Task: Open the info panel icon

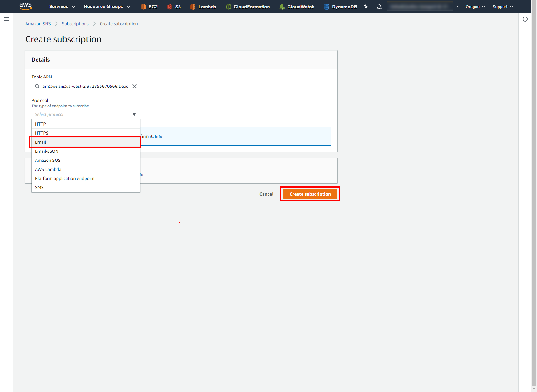Action: point(525,19)
